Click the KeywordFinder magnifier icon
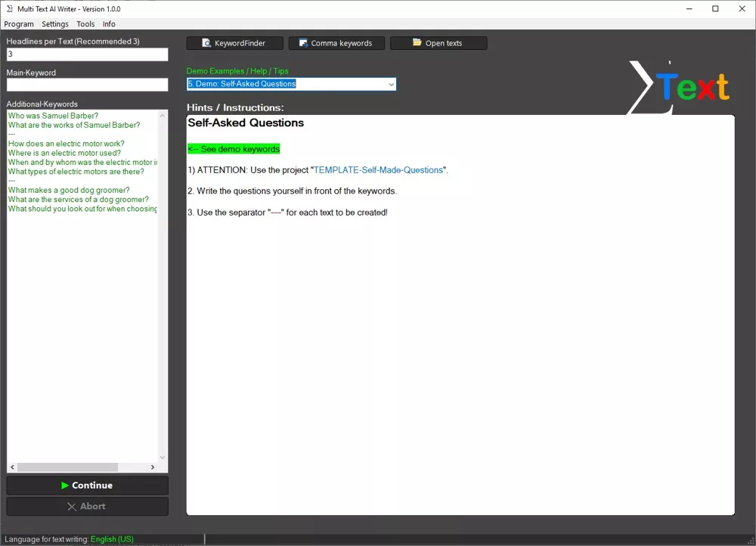756x546 pixels. [206, 43]
